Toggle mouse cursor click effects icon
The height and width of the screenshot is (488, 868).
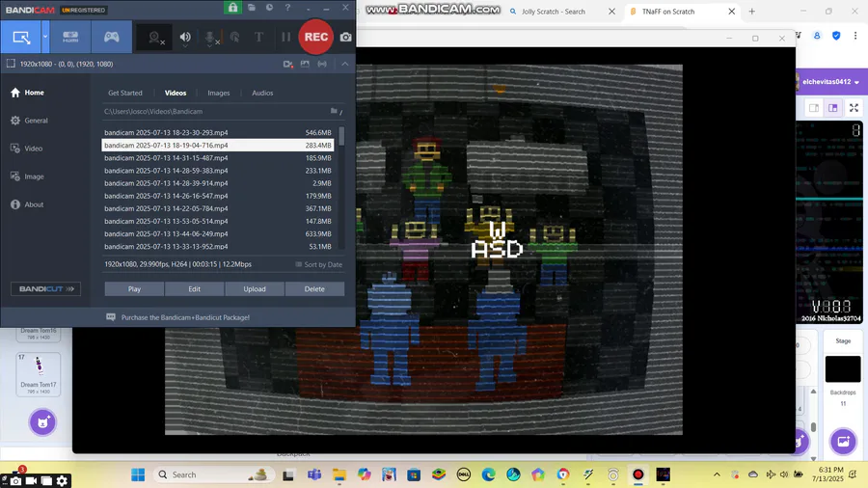coord(234,38)
